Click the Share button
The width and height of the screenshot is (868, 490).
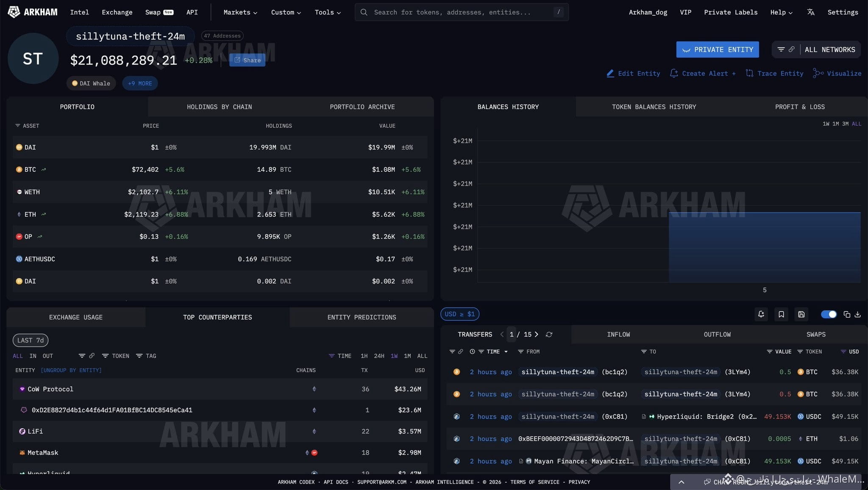tap(248, 60)
